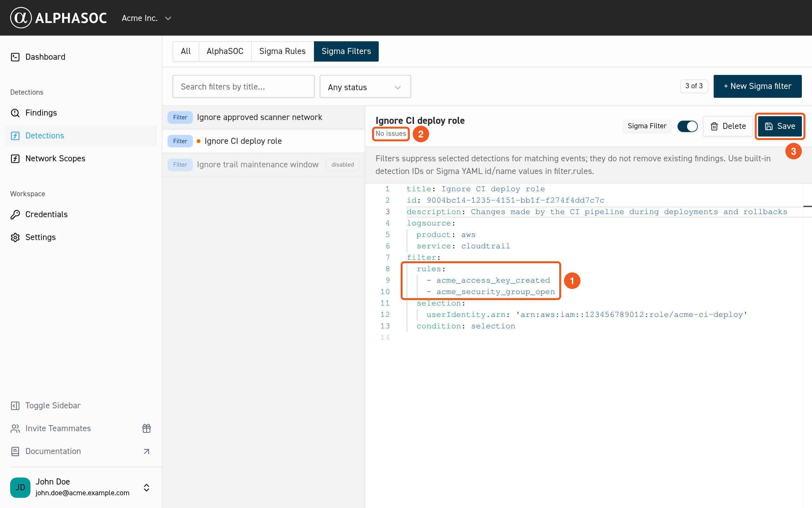This screenshot has width=812, height=508.
Task: Select Ignore trail maintenance window filter
Action: (263, 165)
